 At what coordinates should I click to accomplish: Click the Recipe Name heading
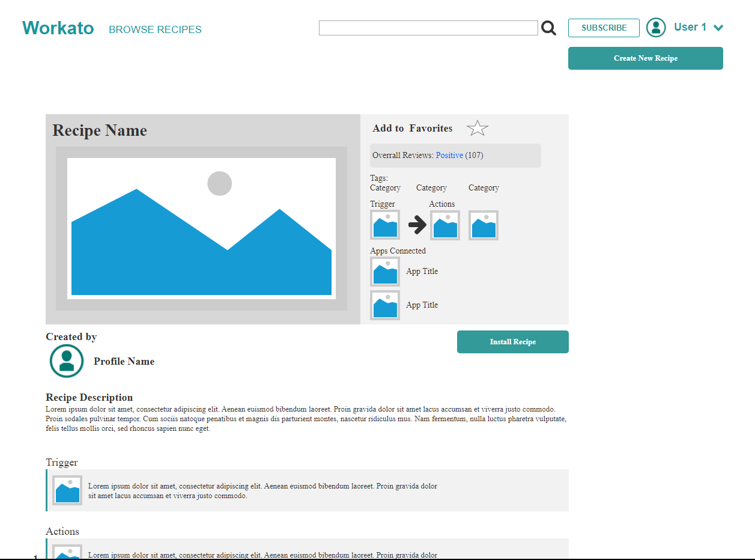[100, 130]
